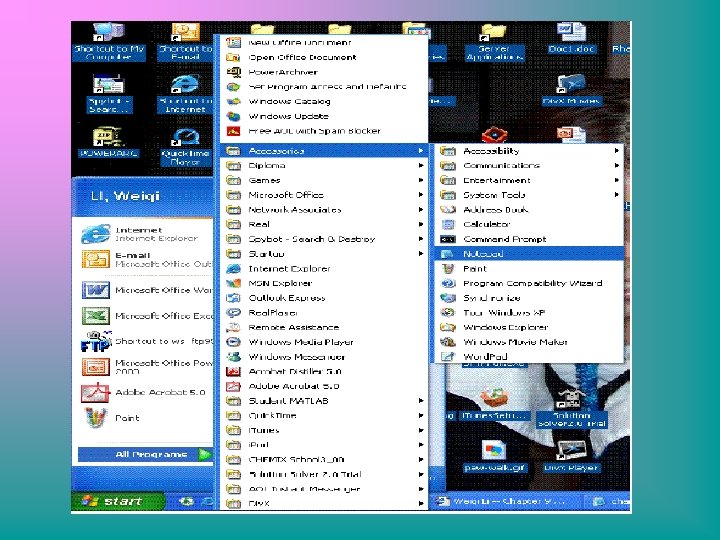The width and height of the screenshot is (720, 540).
Task: Open paw-walk.gif desktop file
Action: (494, 456)
